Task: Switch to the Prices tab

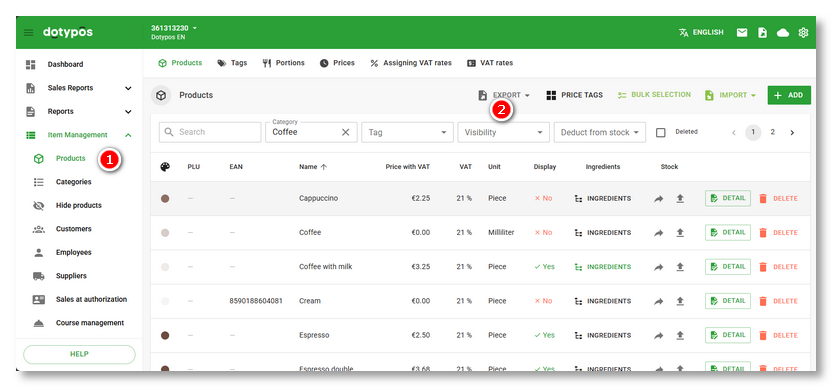Action: point(337,63)
